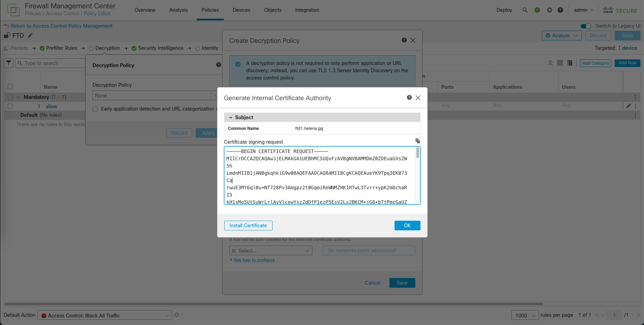Open help for Generate Internal Certificate Authority
644x325 pixels.
409,98
